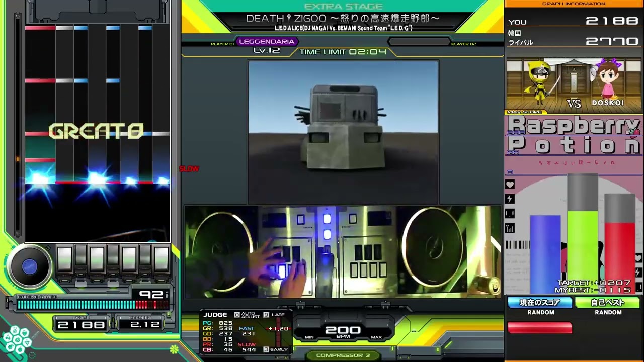The width and height of the screenshot is (644, 362).
Task: Click the red SLOW indicator beside the lane
Action: (x=189, y=169)
